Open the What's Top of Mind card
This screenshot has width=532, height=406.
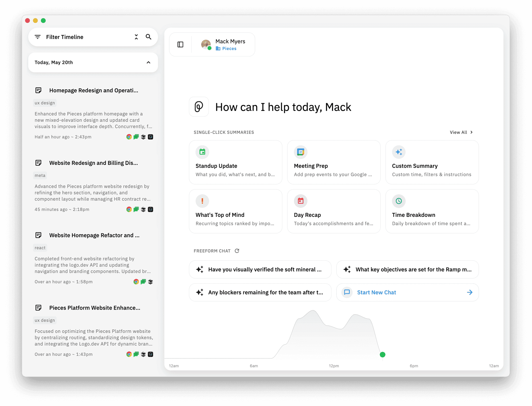(235, 211)
